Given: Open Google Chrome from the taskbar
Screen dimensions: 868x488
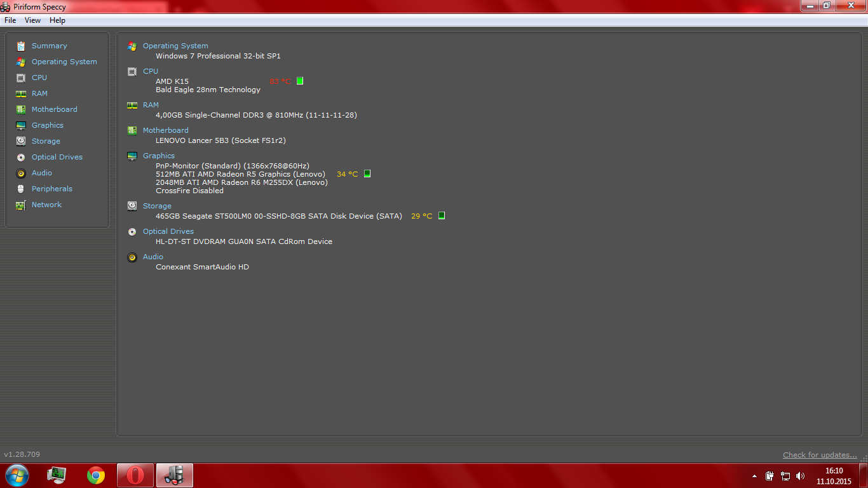Looking at the screenshot, I should [96, 475].
